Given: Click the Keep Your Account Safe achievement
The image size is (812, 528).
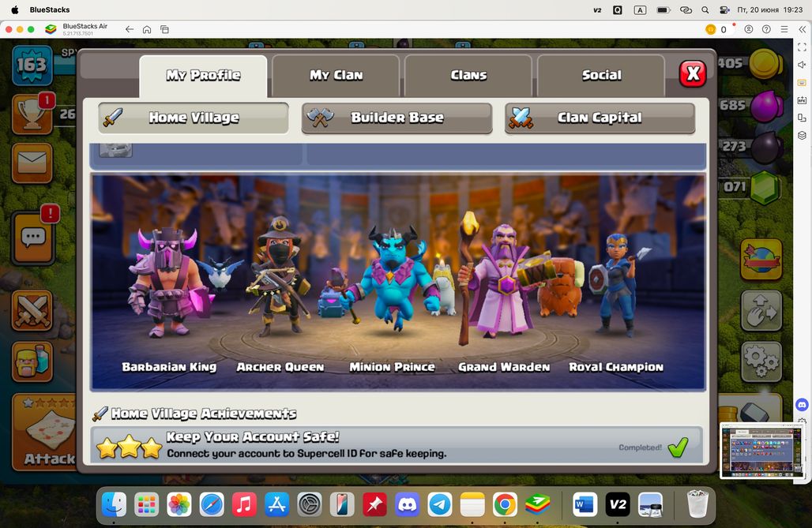Looking at the screenshot, I should 397,444.
